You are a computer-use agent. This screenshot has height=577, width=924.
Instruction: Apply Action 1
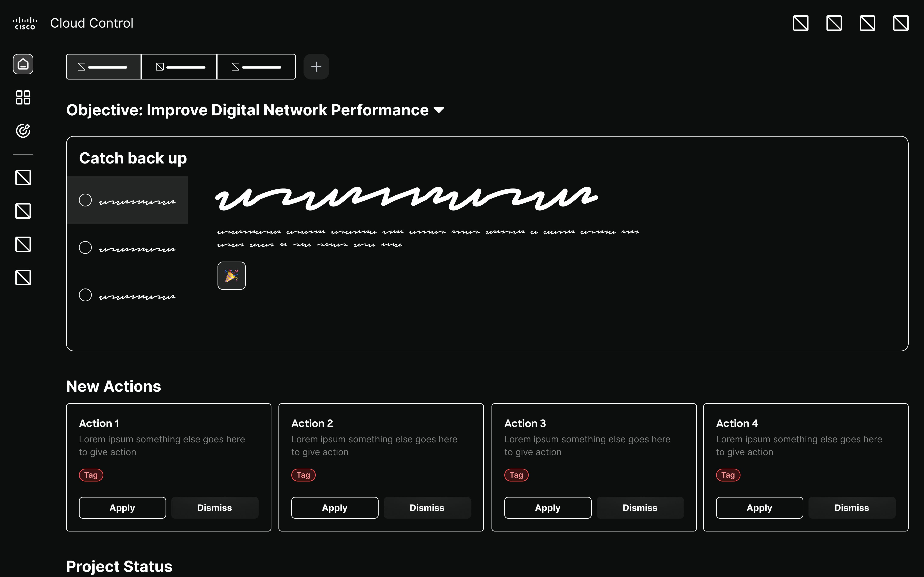pos(122,508)
